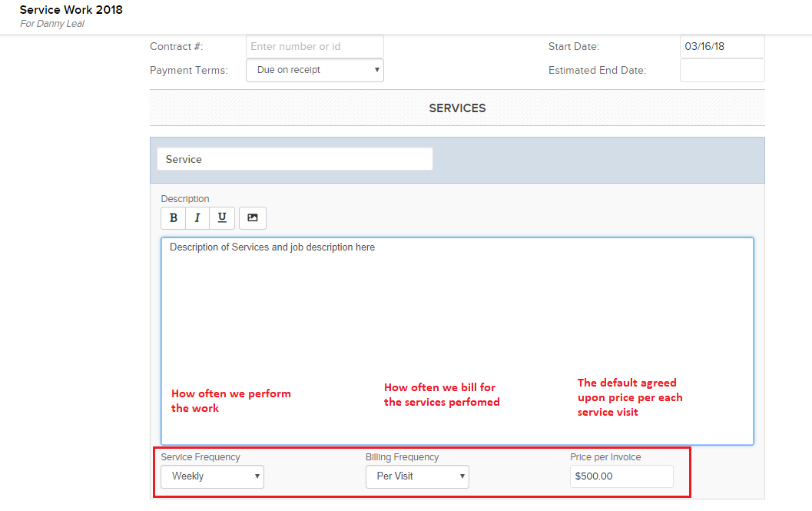
Task: Select the For Danny Leal subtitle
Action: click(x=52, y=24)
